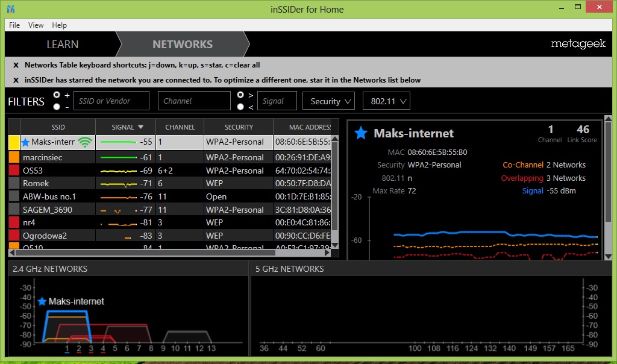Click the Co-Channel 2 Networks label
The width and height of the screenshot is (617, 364).
[x=544, y=165]
